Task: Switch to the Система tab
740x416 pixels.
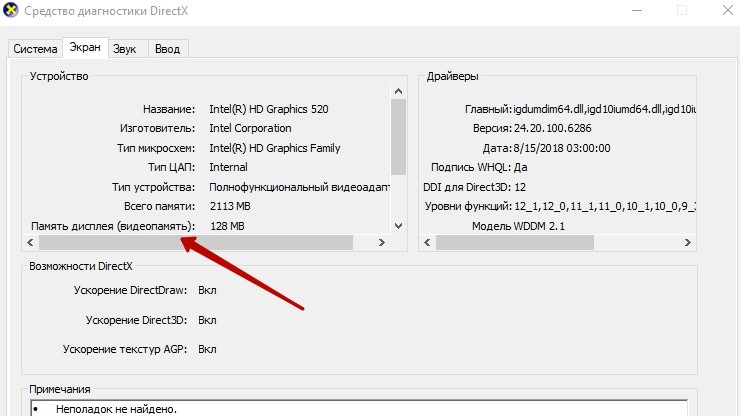Action: [35, 49]
